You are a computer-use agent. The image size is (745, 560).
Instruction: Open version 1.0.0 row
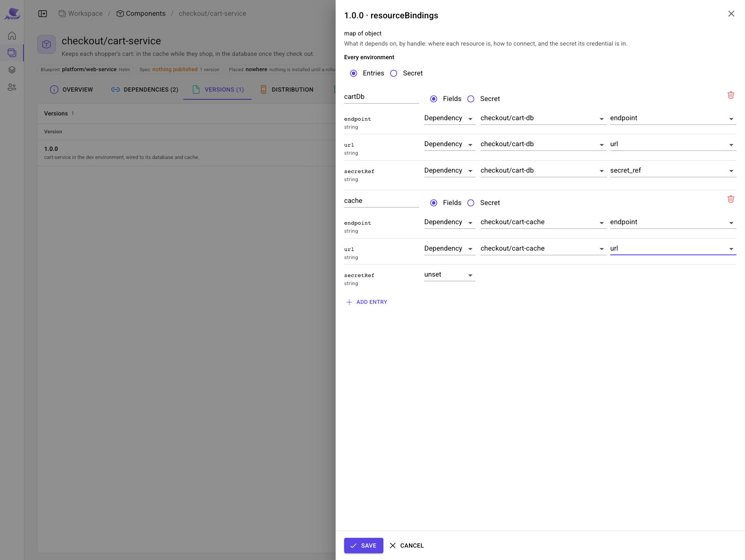(187, 153)
